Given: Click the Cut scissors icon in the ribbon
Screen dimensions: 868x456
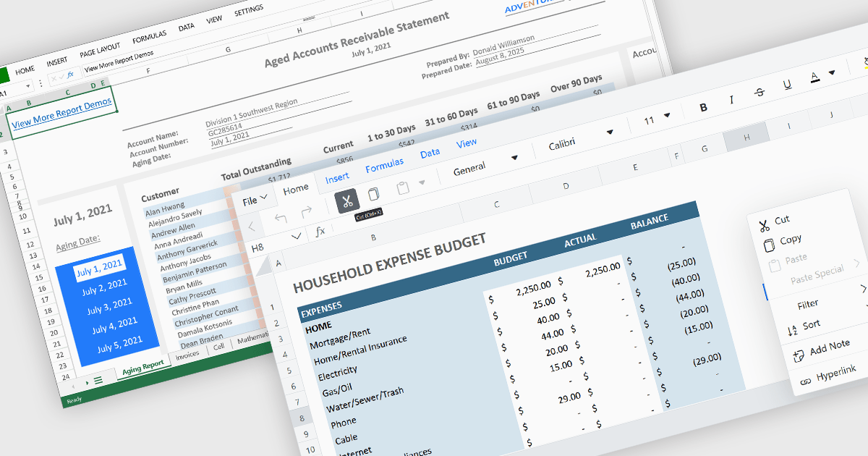Looking at the screenshot, I should point(347,201).
